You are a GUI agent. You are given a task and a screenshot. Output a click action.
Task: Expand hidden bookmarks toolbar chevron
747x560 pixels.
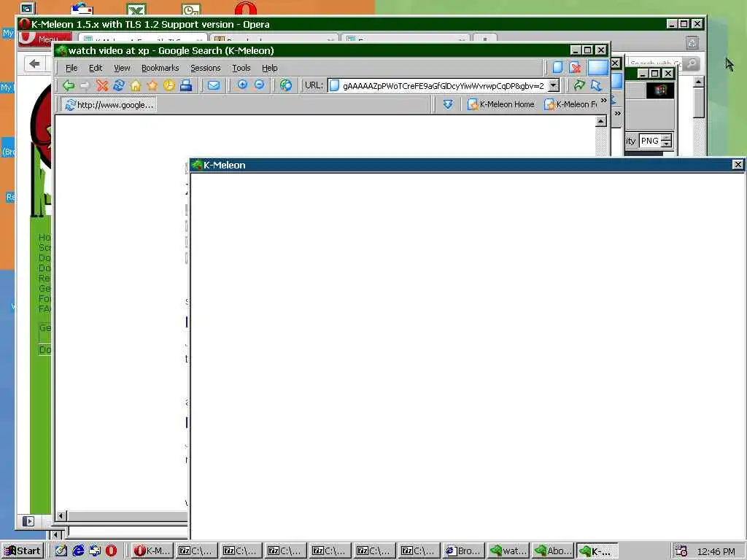pos(604,101)
